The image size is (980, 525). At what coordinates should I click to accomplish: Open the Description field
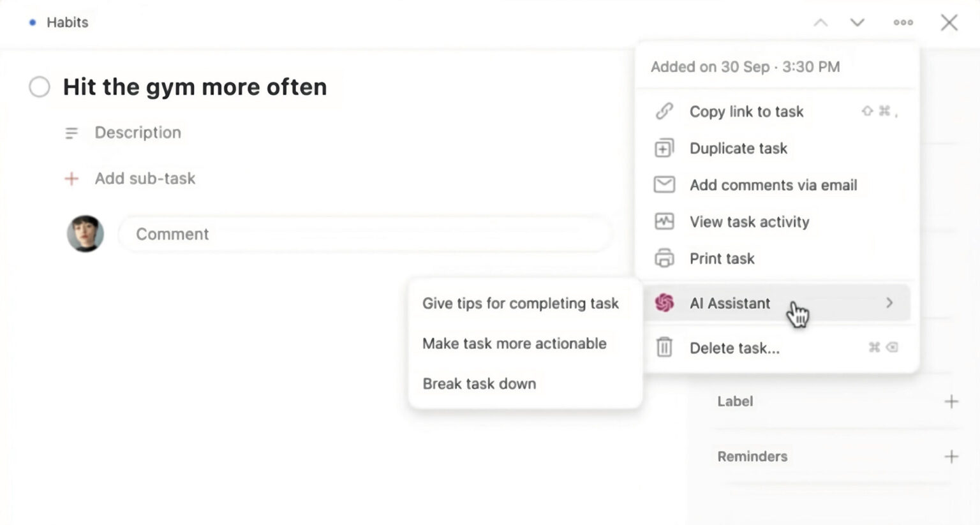(x=138, y=133)
